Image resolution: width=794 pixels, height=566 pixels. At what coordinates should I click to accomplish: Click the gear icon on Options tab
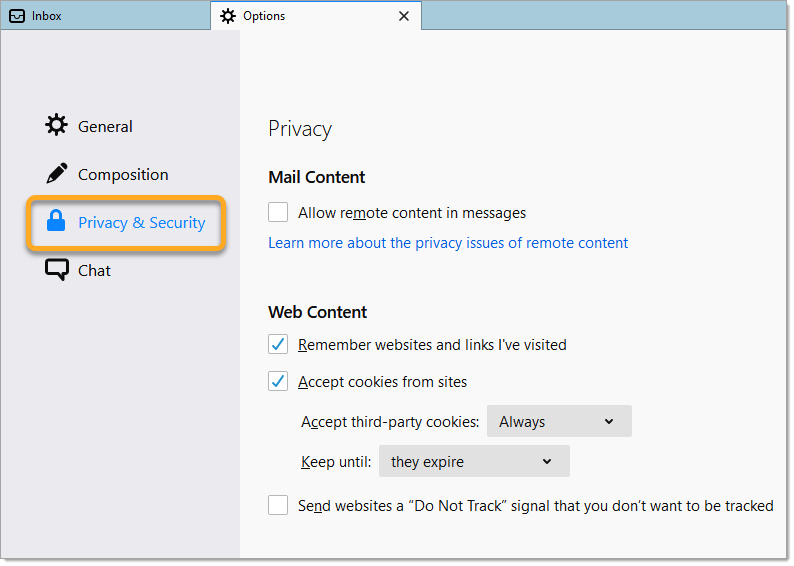[x=229, y=16]
